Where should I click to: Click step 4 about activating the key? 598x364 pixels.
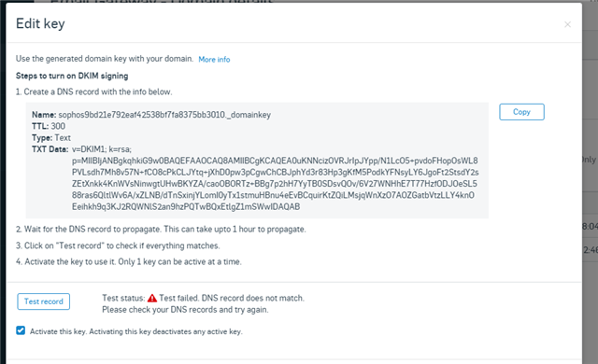pyautogui.click(x=129, y=262)
